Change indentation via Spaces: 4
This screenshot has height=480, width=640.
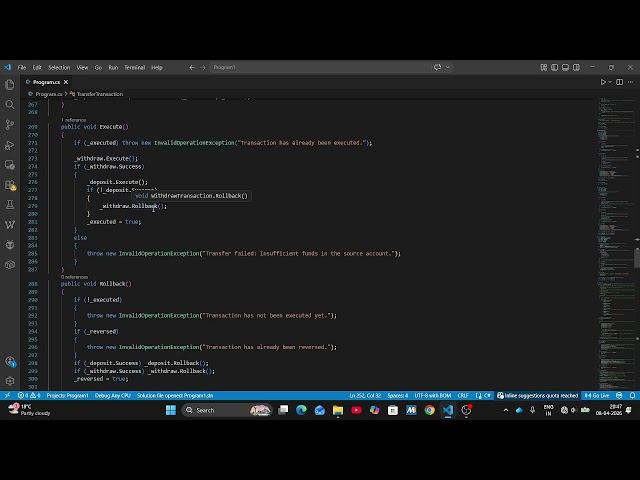click(398, 395)
